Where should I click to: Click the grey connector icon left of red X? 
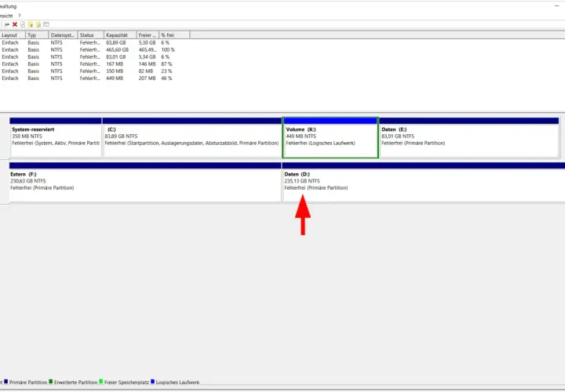point(7,24)
